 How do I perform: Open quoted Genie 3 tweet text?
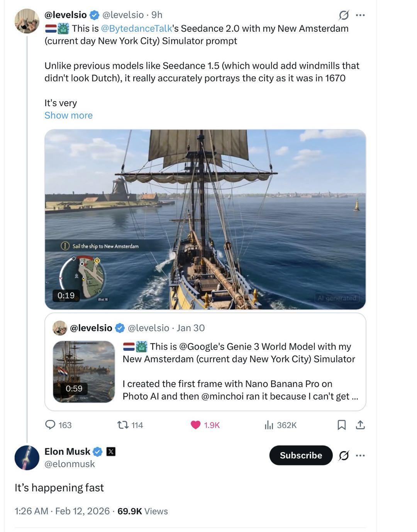239,371
